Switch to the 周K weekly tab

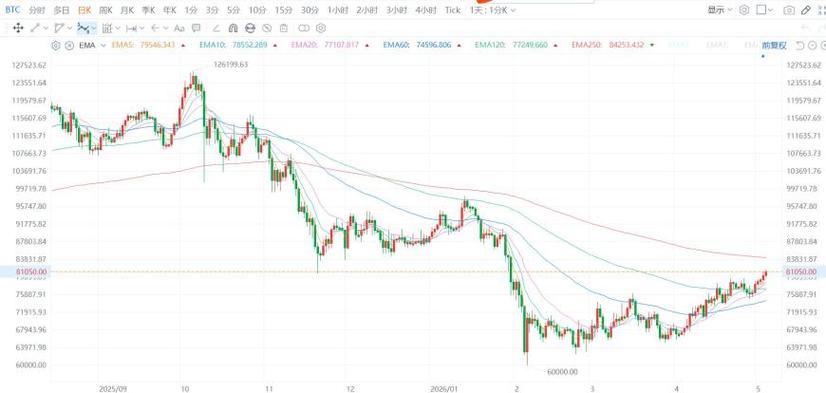point(106,10)
